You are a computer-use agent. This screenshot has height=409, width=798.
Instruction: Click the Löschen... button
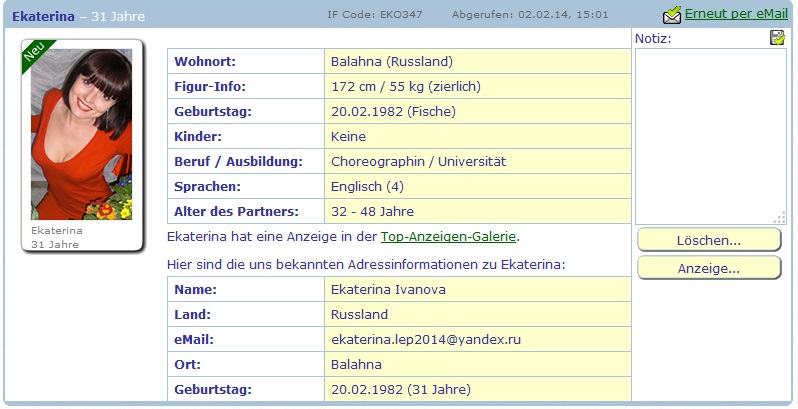[x=709, y=240]
